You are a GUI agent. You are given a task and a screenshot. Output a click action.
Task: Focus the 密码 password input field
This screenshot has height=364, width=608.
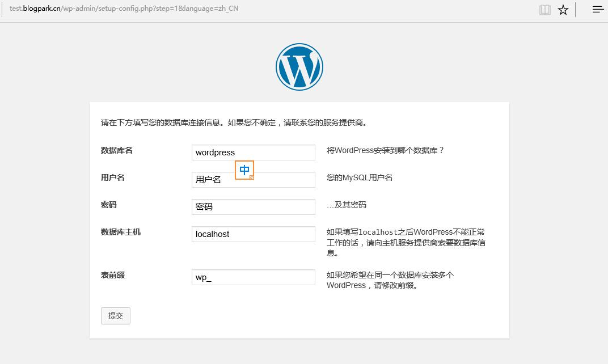coord(253,206)
